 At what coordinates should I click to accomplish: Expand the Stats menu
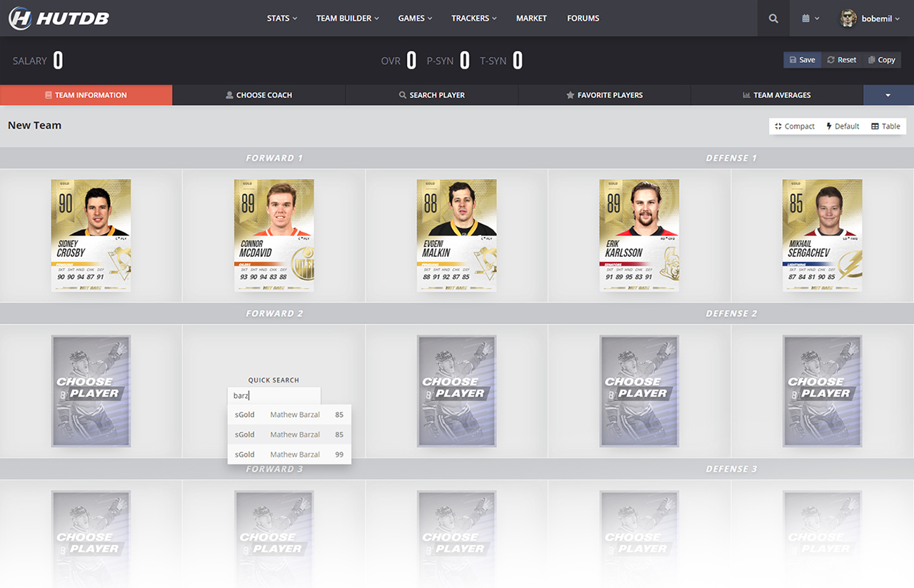pos(281,19)
